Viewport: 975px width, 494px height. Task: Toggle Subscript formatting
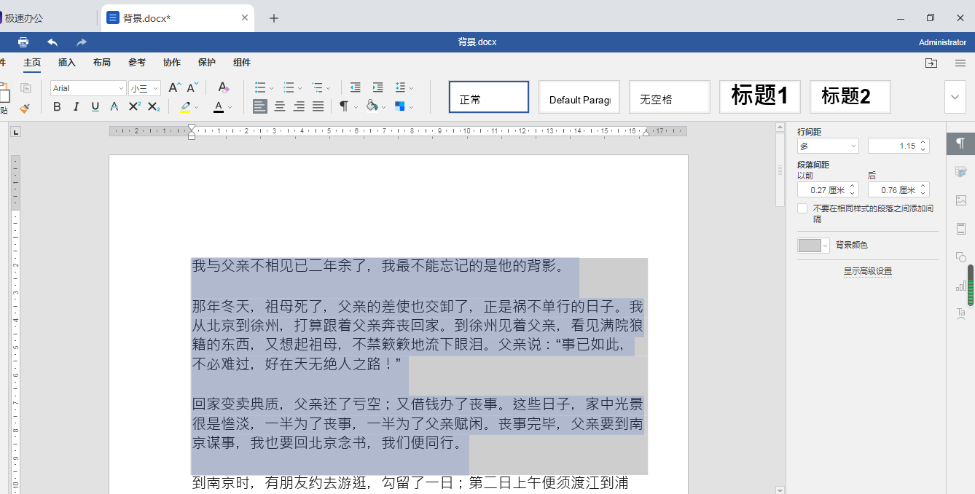[154, 107]
